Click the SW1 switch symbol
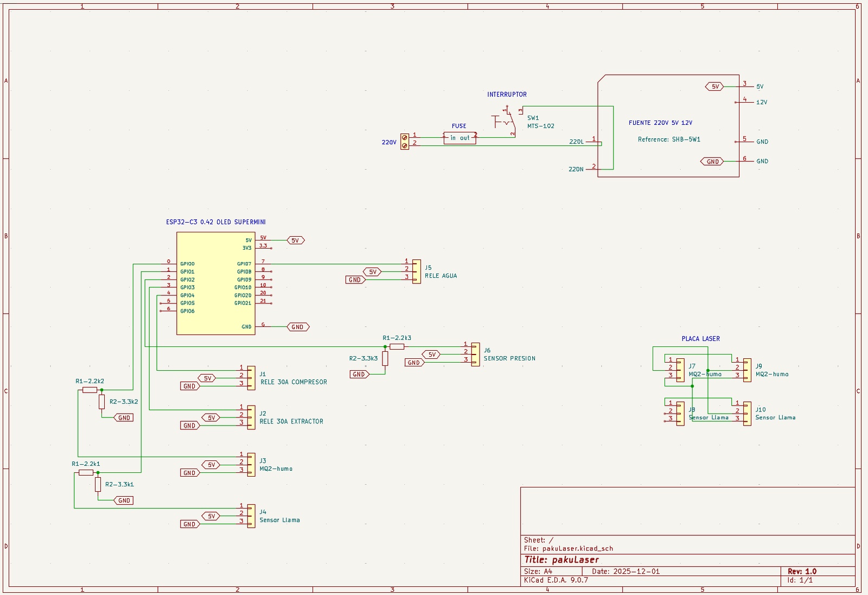Screen dimensions: 868x595 (x=507, y=122)
